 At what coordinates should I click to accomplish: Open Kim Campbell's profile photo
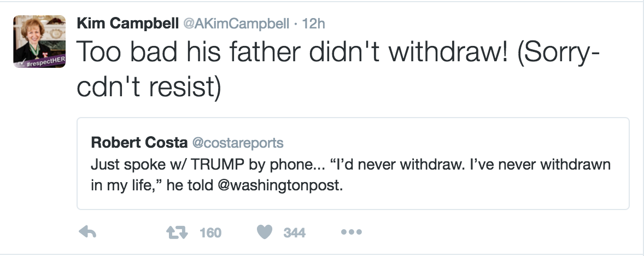[x=39, y=38]
